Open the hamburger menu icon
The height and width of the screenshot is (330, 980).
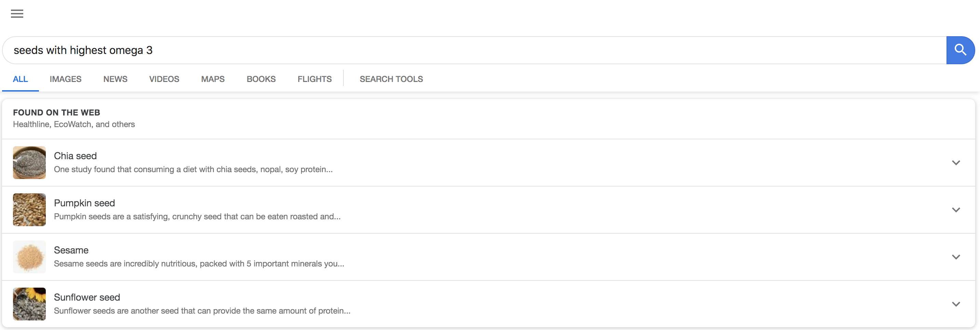(17, 14)
